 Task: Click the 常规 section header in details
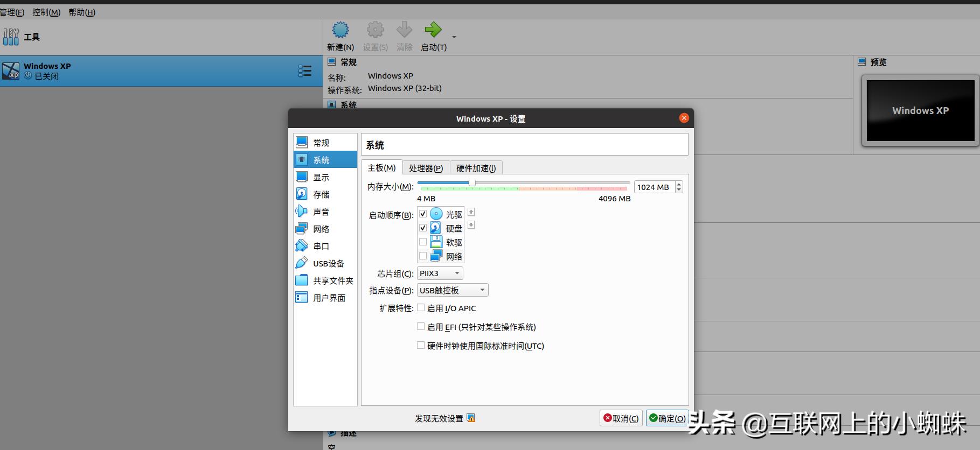point(349,62)
